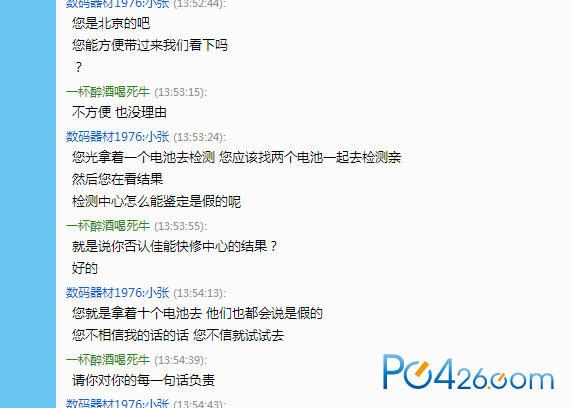Click the message 您是北京的吧

coord(111,23)
